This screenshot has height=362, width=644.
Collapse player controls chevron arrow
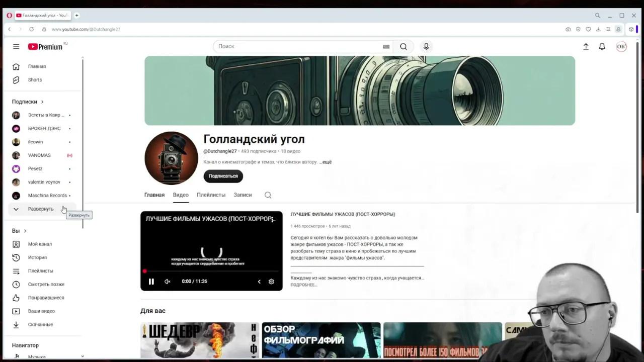(259, 282)
